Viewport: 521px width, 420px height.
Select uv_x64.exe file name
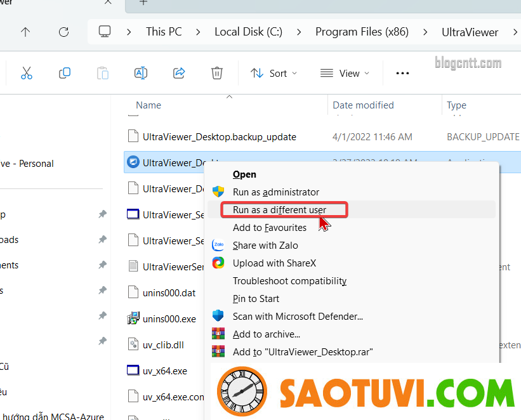(165, 371)
